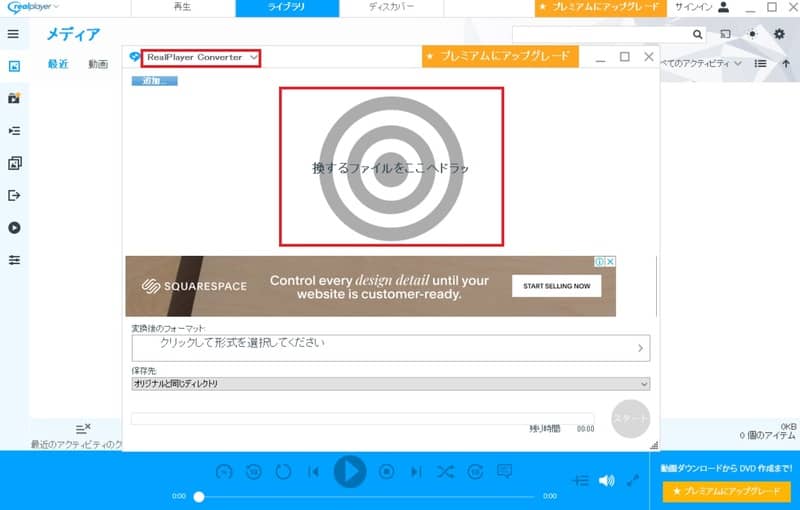Toggle the repeat loop button

click(x=283, y=472)
